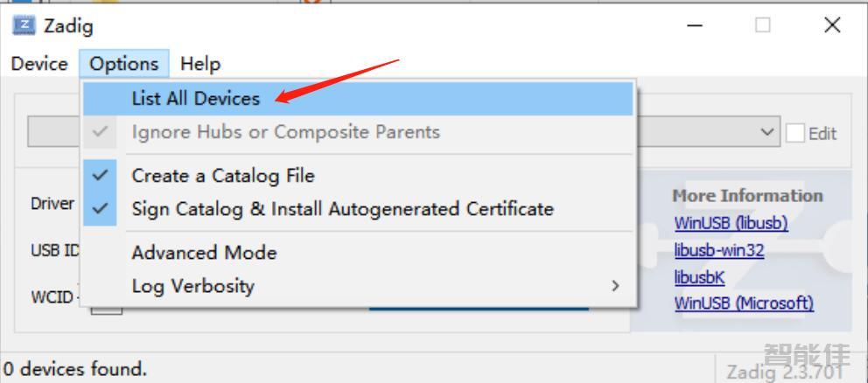Toggle Create a Catalog File option
This screenshot has height=383, width=868.
(x=223, y=176)
